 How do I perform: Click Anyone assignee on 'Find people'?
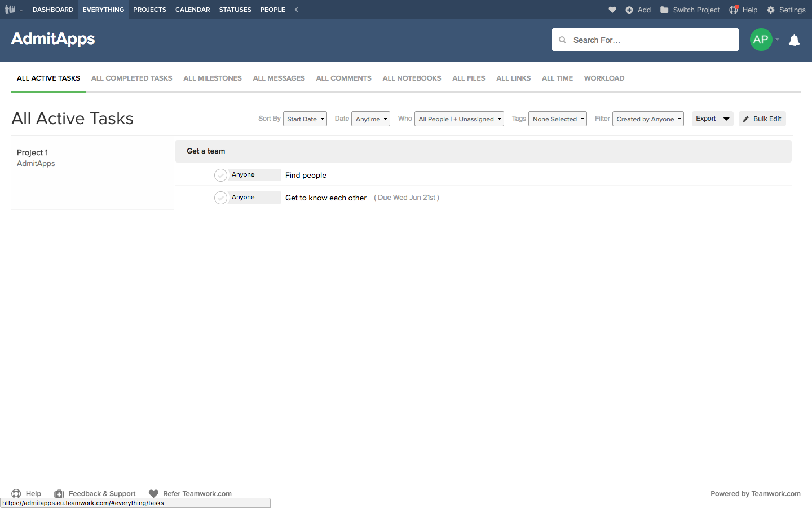(x=255, y=175)
